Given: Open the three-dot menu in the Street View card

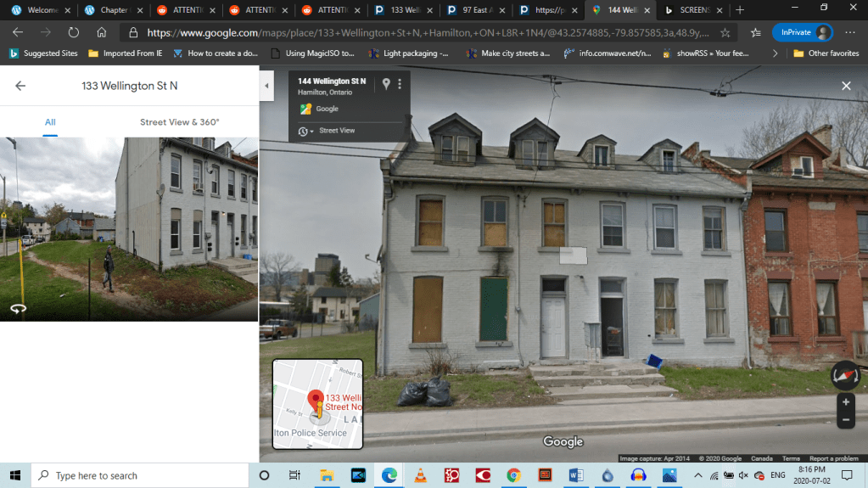Looking at the screenshot, I should click(400, 84).
